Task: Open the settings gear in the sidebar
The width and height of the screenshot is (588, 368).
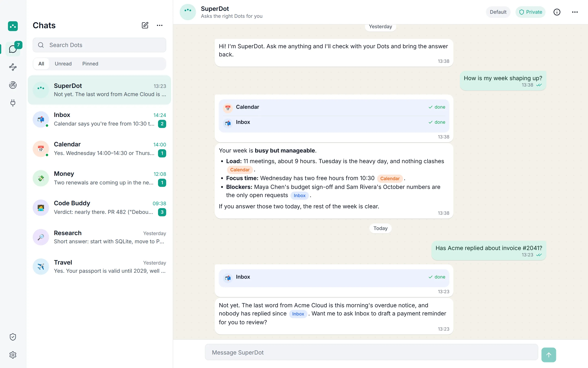Action: point(13,355)
